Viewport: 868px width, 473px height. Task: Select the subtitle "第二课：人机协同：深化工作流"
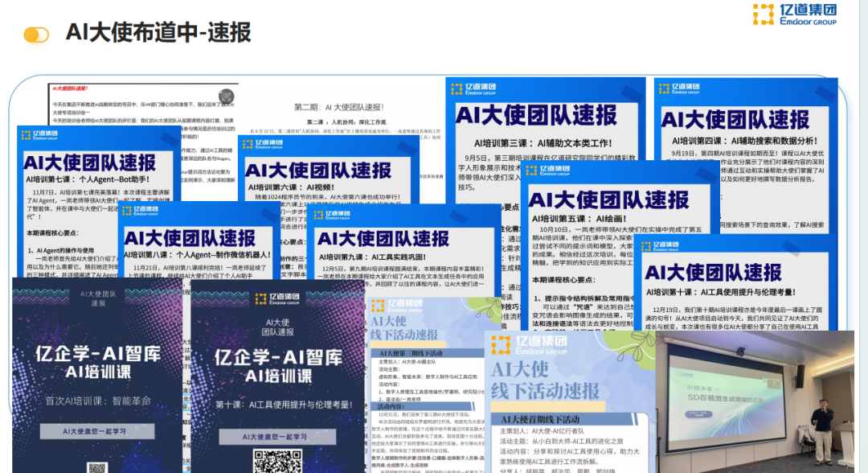pos(346,121)
